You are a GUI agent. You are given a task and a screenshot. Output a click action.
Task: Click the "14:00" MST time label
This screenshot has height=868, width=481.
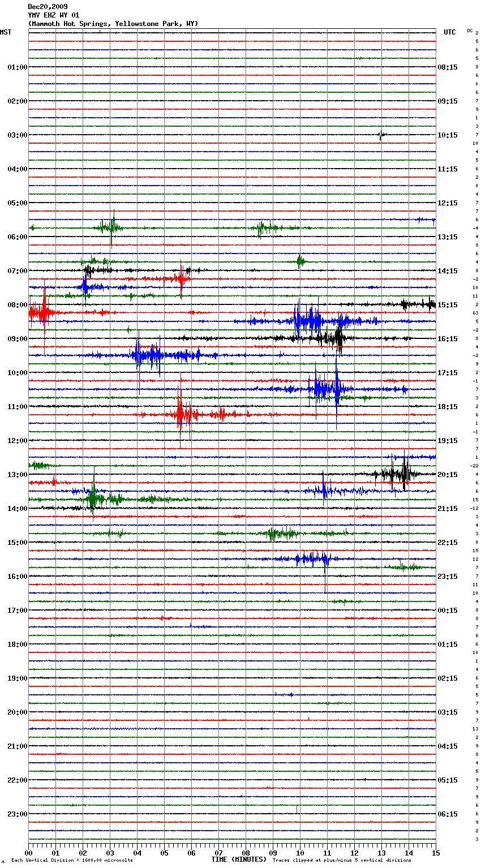coord(18,509)
